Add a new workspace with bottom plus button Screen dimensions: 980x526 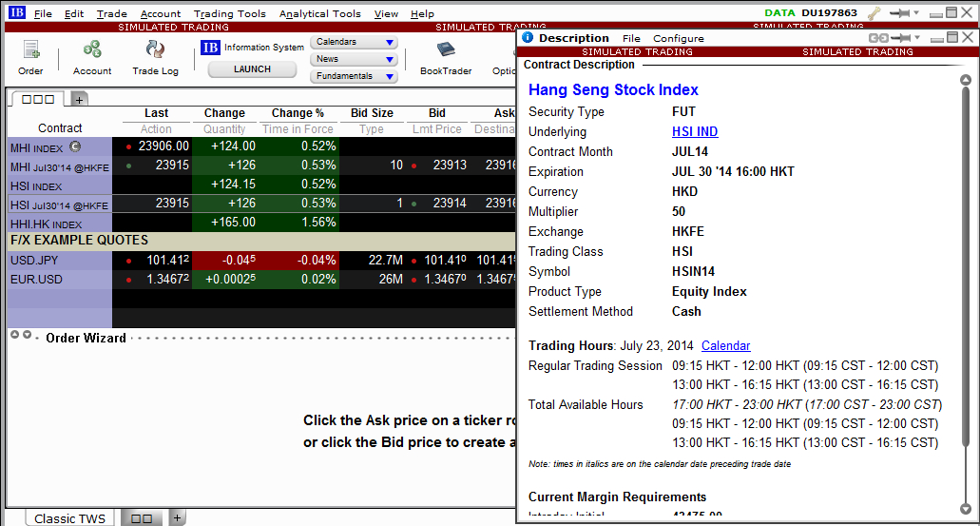[x=177, y=517]
